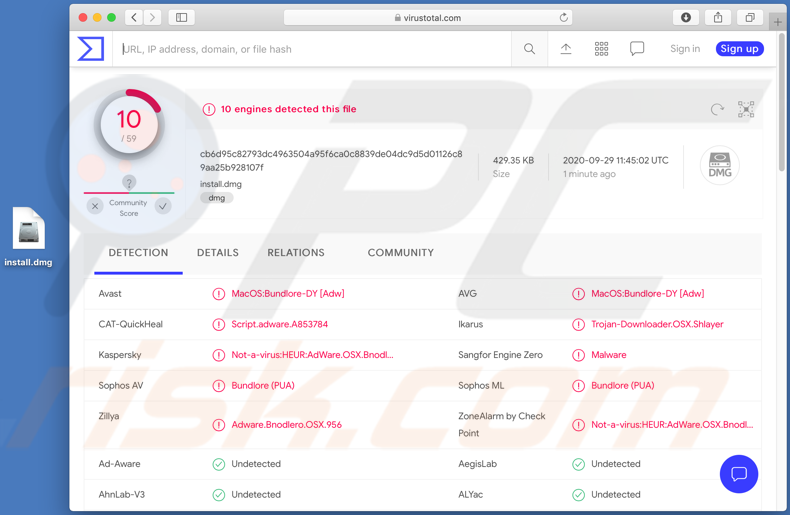Switch to the DETECTION tab
The width and height of the screenshot is (790, 515).
coord(138,253)
